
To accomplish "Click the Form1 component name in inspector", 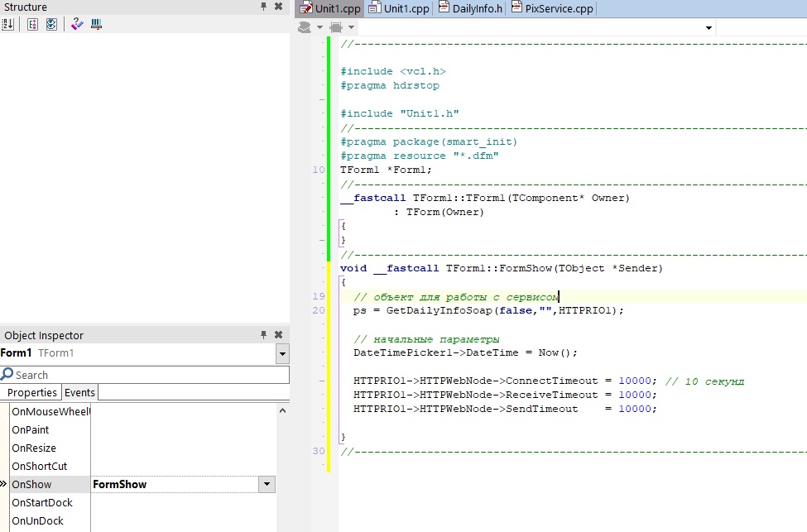I will click(16, 353).
